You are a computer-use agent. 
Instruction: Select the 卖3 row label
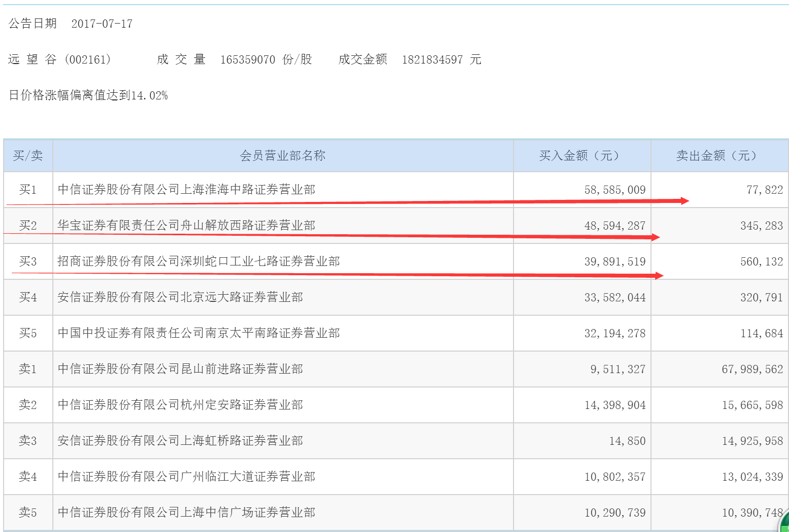pyautogui.click(x=28, y=441)
